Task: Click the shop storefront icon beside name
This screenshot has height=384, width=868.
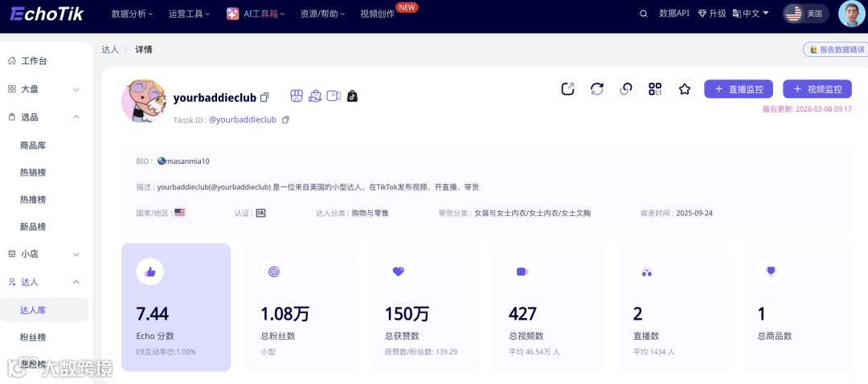Action: [297, 96]
